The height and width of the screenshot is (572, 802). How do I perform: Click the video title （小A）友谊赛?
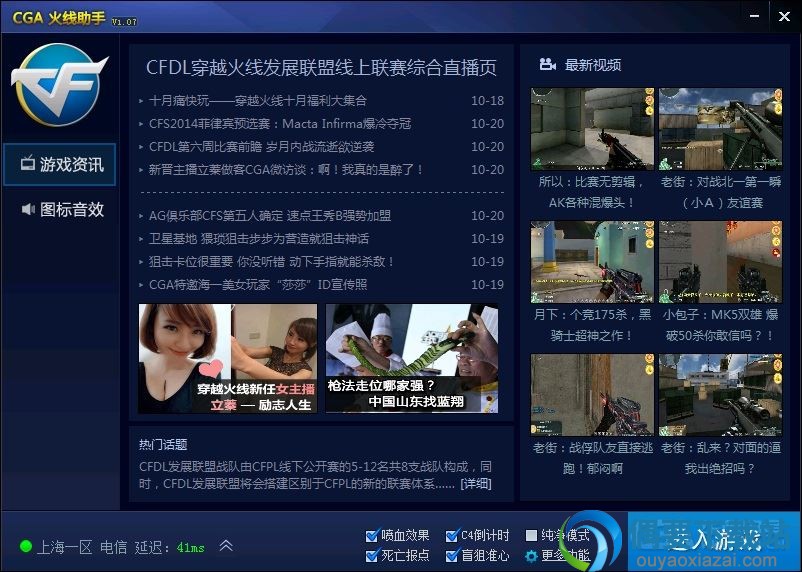[x=721, y=203]
